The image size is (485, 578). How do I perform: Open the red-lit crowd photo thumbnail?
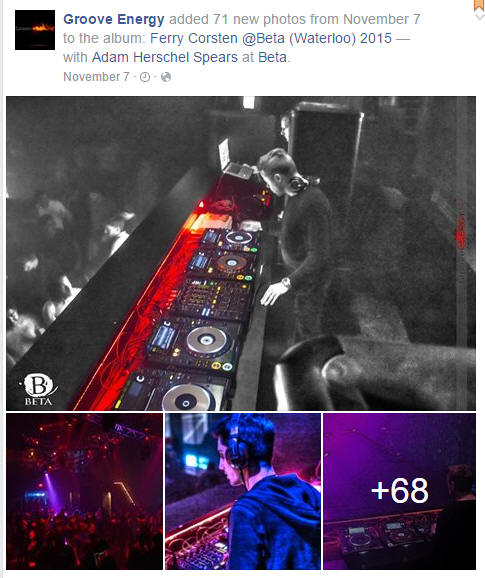84,491
